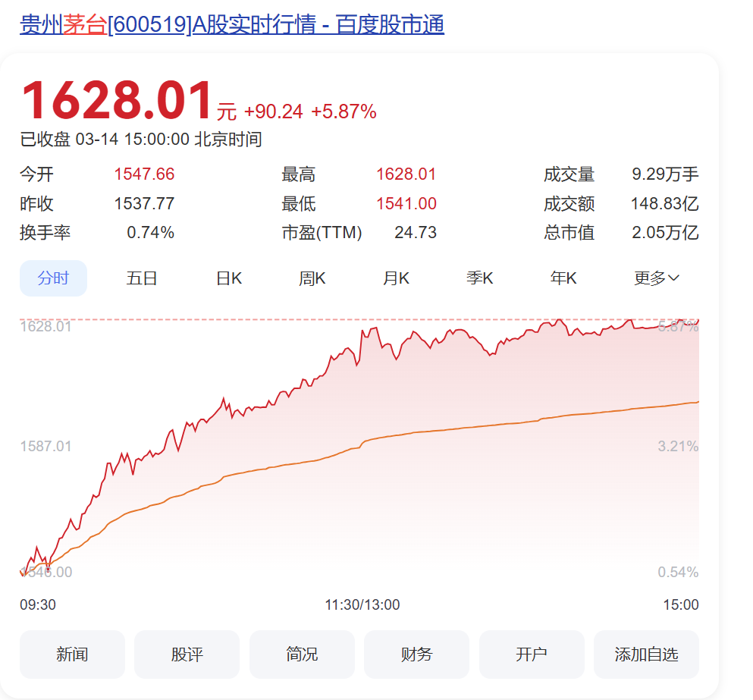Click the large price 1628.01
This screenshot has width=753, height=700.
click(116, 100)
